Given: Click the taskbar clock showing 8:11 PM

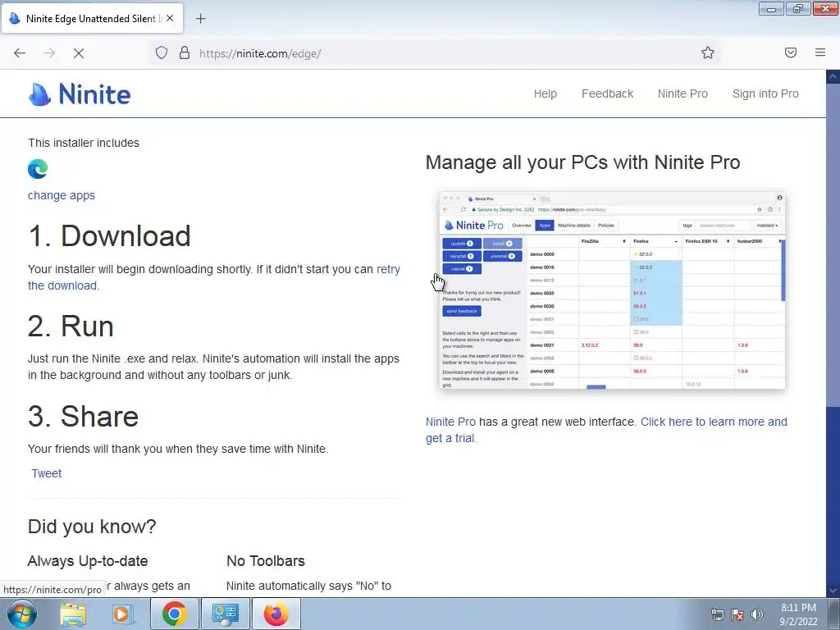Looking at the screenshot, I should (x=798, y=614).
